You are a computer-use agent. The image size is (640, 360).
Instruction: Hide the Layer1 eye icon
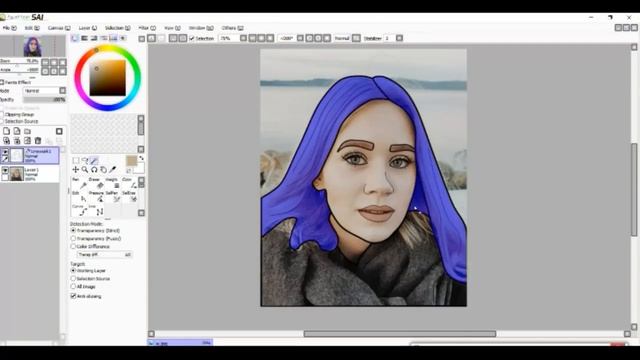point(5,170)
